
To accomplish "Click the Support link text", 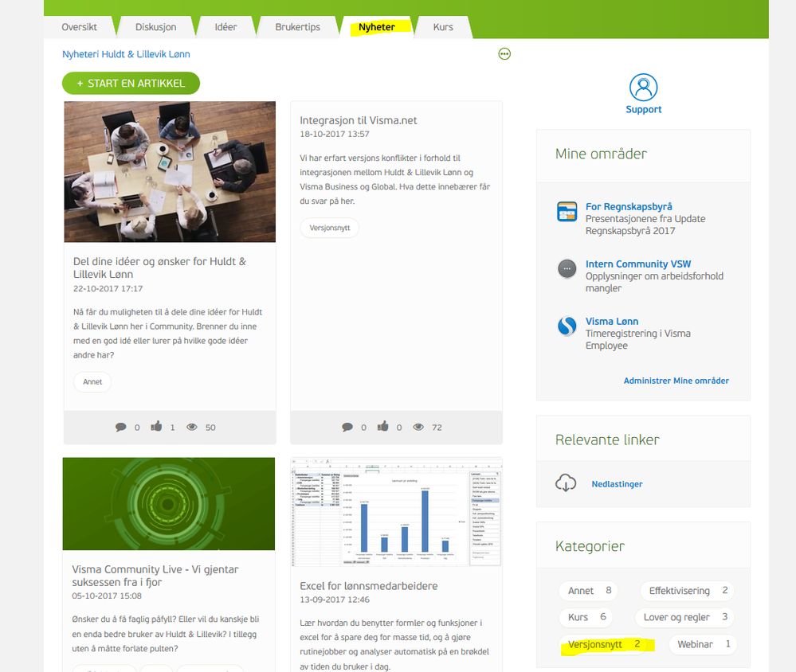I will point(643,110).
